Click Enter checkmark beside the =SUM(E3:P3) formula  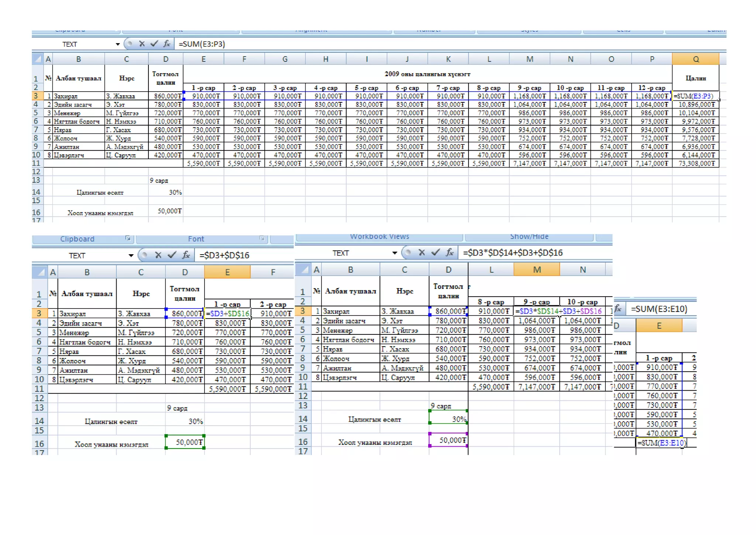click(x=154, y=44)
